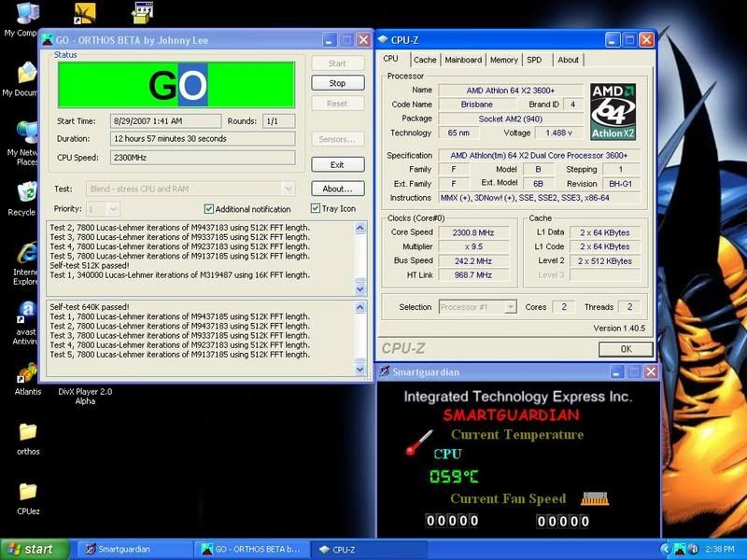Viewport: 747px width, 560px height.
Task: Minimize the Smartguardian window
Action: click(616, 371)
